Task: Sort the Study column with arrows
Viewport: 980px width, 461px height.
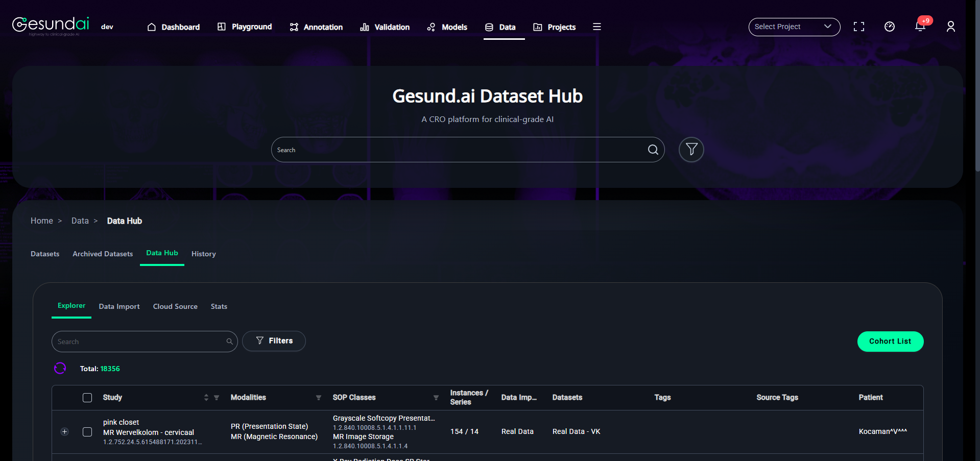Action: tap(206, 397)
